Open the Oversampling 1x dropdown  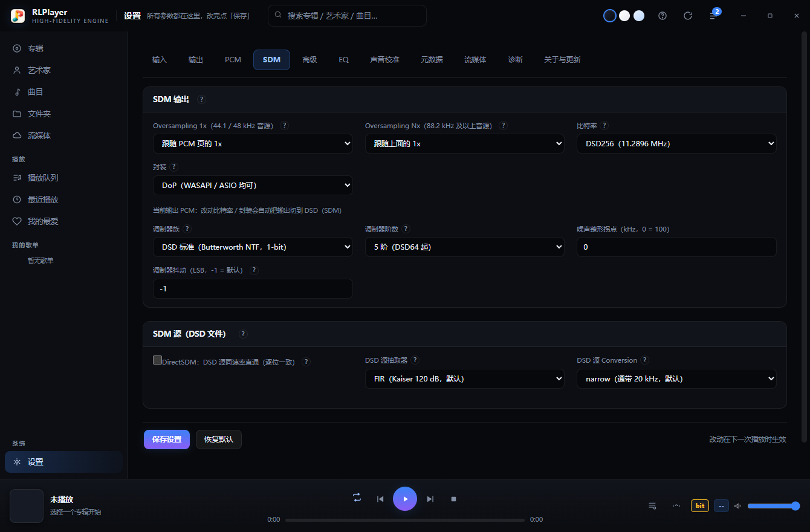point(253,144)
